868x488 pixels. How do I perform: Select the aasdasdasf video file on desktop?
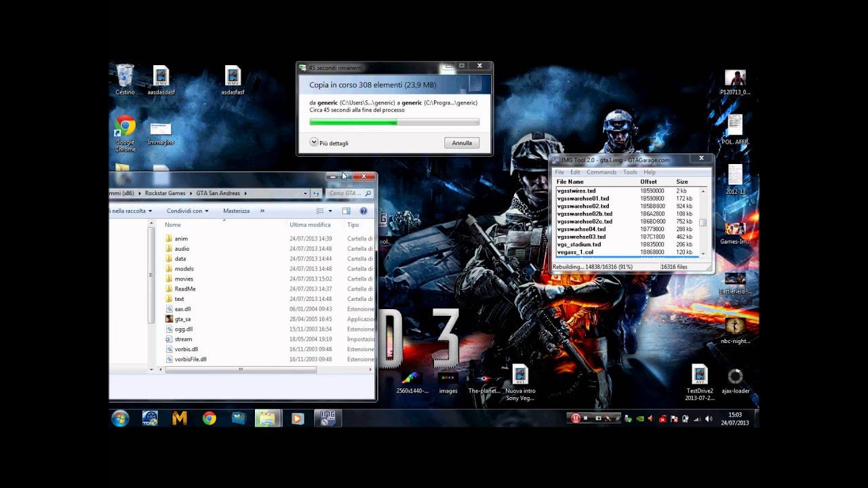(x=161, y=80)
